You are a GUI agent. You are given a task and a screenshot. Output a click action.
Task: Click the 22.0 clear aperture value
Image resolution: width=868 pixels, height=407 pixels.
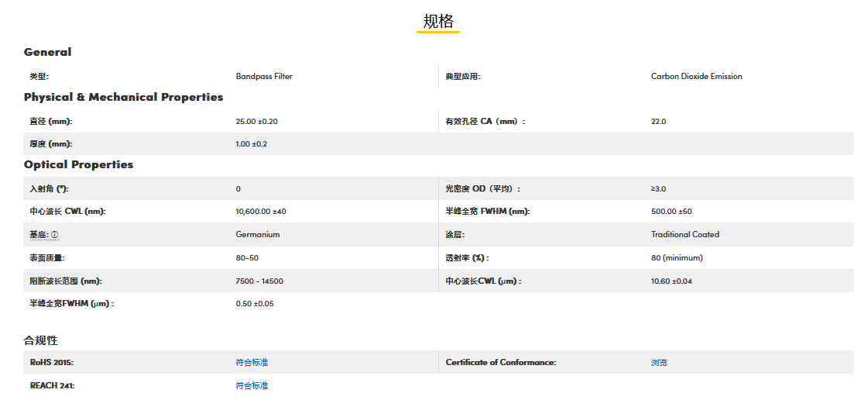pyautogui.click(x=658, y=122)
